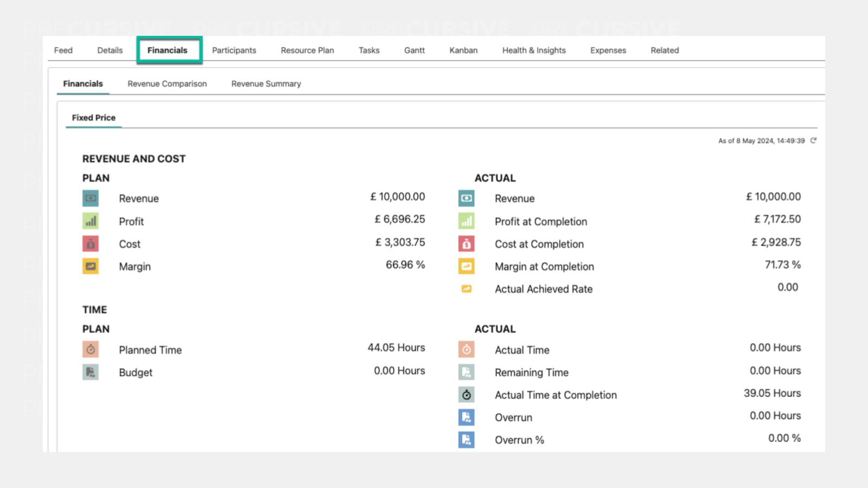868x488 pixels.
Task: Select the Fixed Price tab
Action: coord(93,118)
